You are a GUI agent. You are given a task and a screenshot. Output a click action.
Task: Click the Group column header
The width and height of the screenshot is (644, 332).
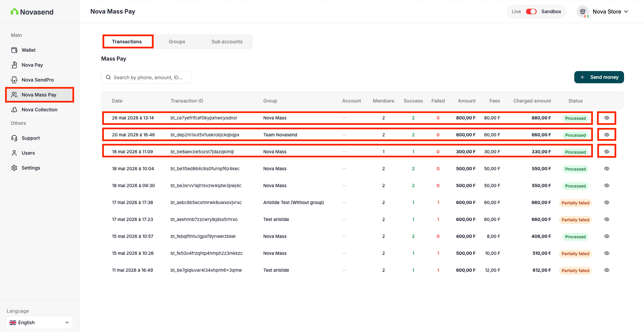(270, 101)
